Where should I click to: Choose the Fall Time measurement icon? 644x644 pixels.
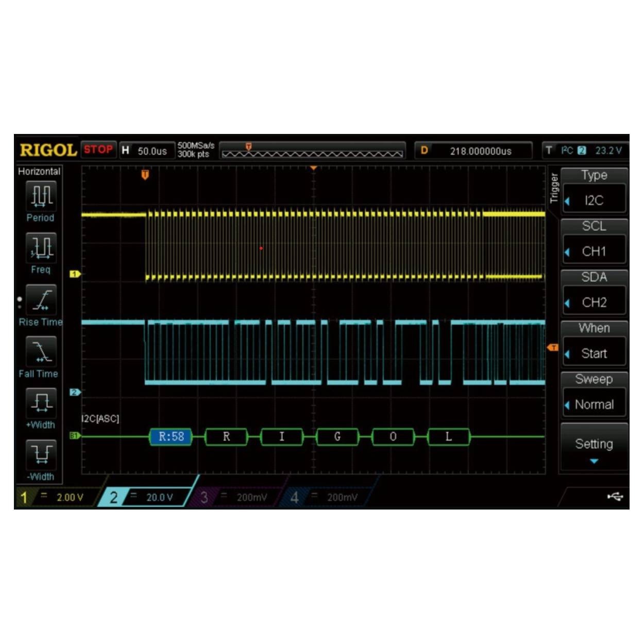[41, 351]
